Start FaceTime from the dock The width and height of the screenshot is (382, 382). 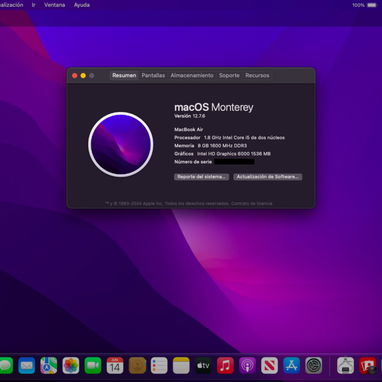[x=93, y=366]
